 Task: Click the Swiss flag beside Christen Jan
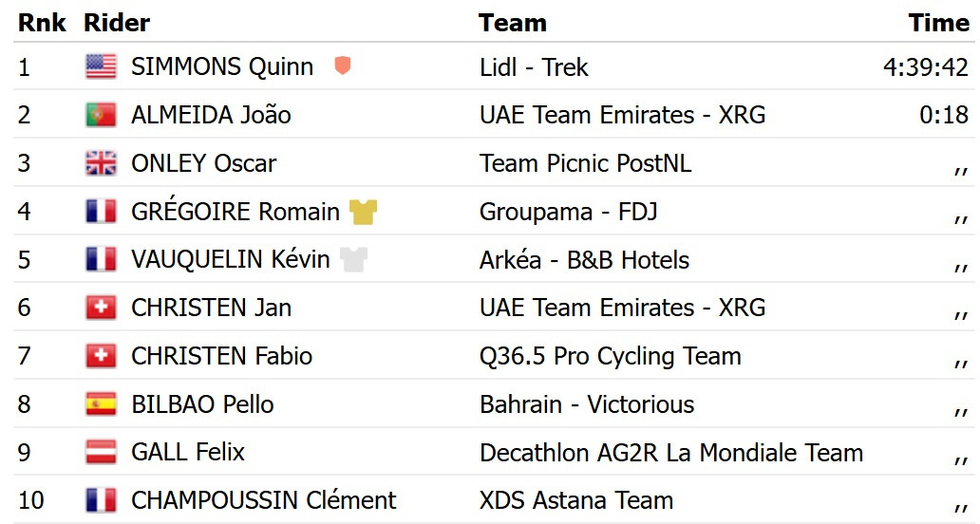[x=101, y=308]
